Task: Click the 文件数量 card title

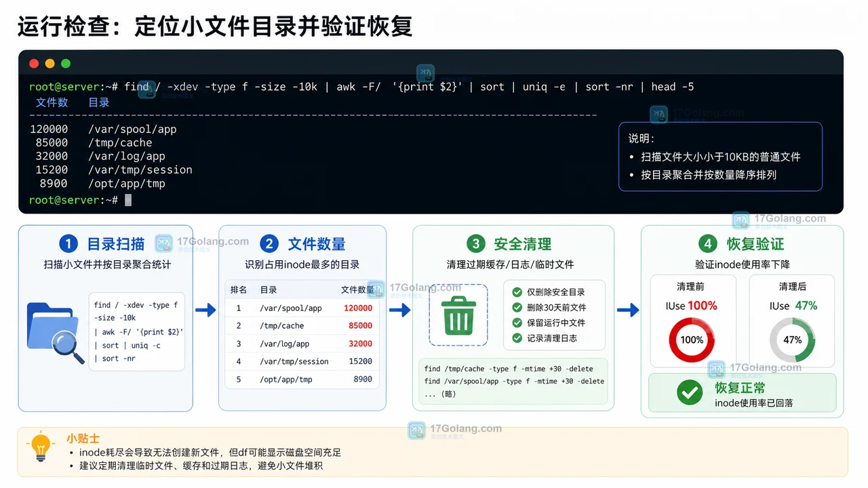Action: 317,244
